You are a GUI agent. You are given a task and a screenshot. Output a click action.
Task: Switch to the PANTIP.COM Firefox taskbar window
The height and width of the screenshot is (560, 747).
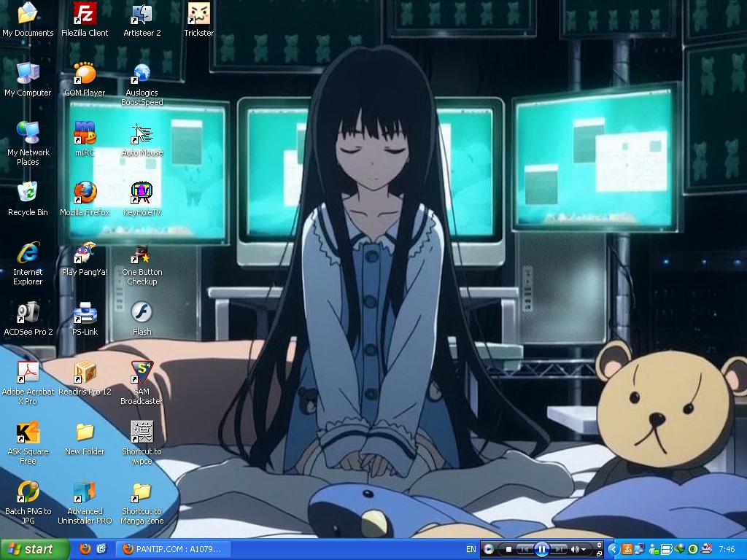coord(172,549)
